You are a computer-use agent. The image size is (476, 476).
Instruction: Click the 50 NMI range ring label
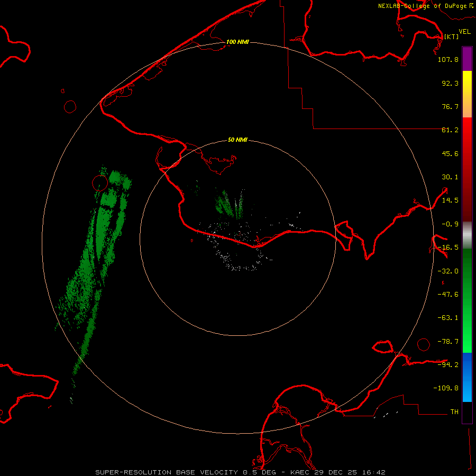click(x=237, y=140)
